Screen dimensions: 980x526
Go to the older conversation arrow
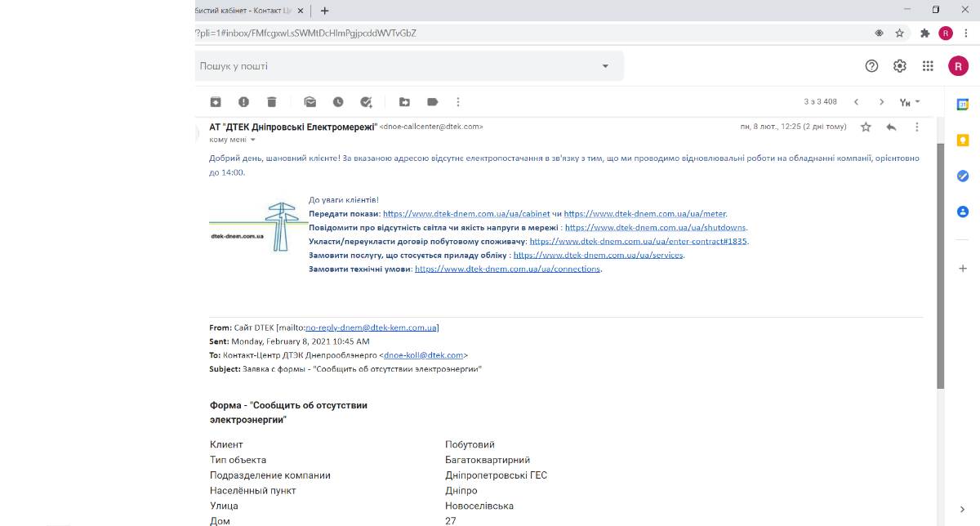[x=881, y=102]
